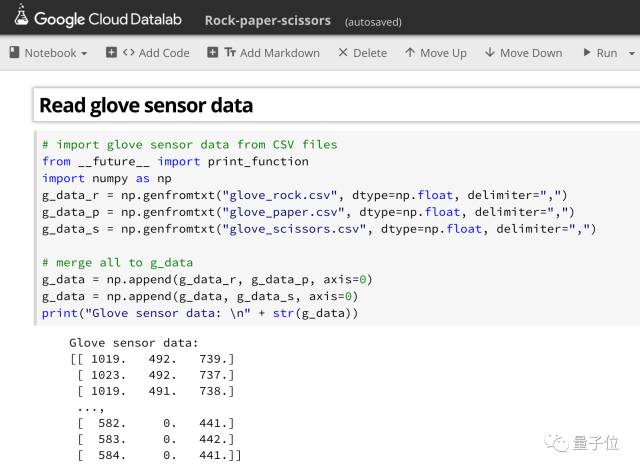Click the Delete X icon
This screenshot has width=640, height=471.
tap(343, 52)
